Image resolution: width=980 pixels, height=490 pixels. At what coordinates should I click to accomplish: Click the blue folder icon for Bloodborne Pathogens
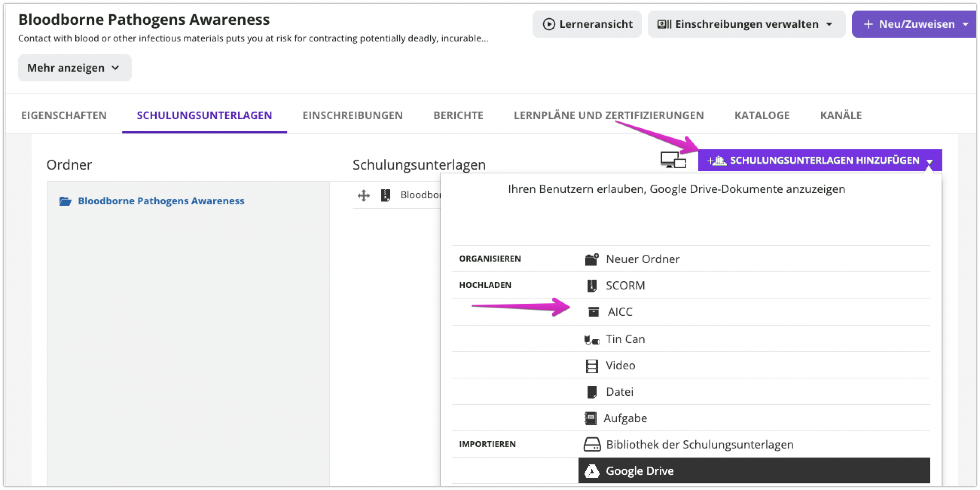[66, 201]
